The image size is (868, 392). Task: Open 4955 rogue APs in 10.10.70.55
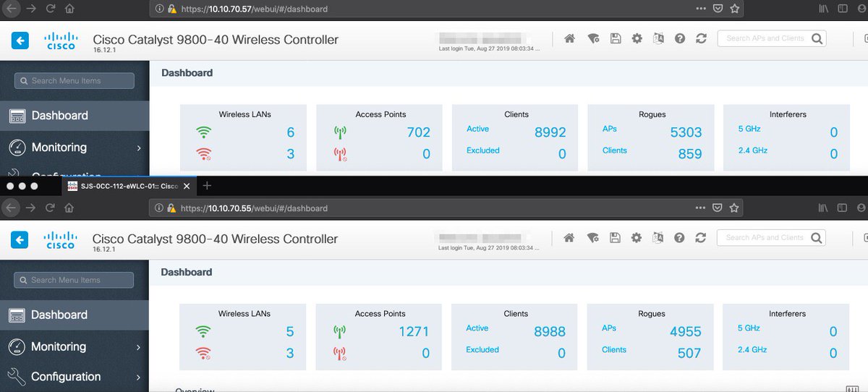[686, 332]
